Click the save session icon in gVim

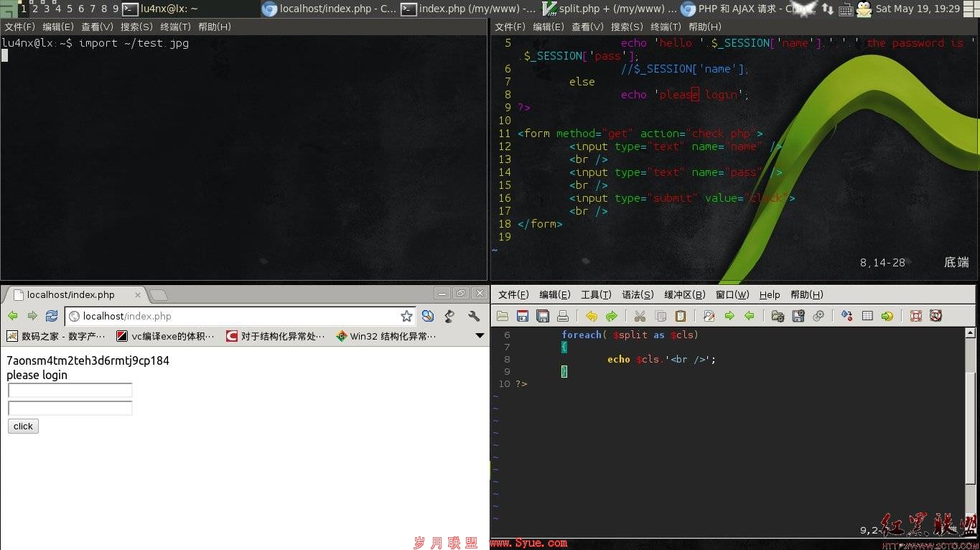click(798, 316)
